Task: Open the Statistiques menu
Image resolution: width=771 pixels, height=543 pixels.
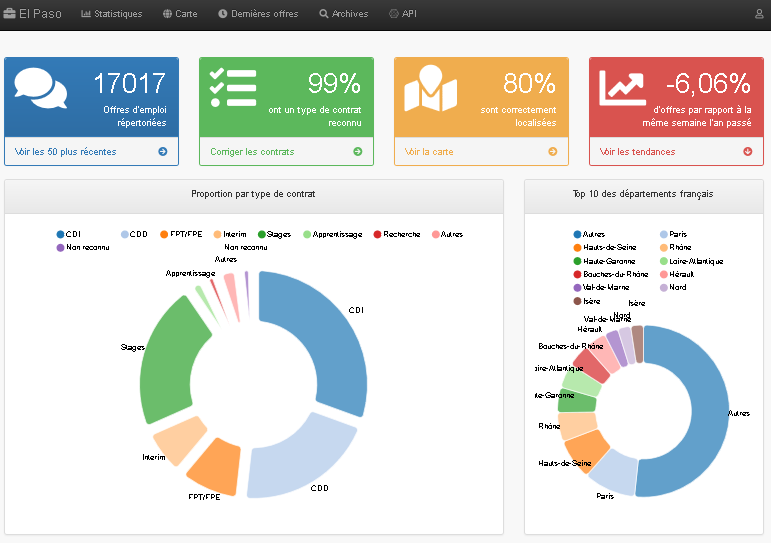Action: coord(111,14)
